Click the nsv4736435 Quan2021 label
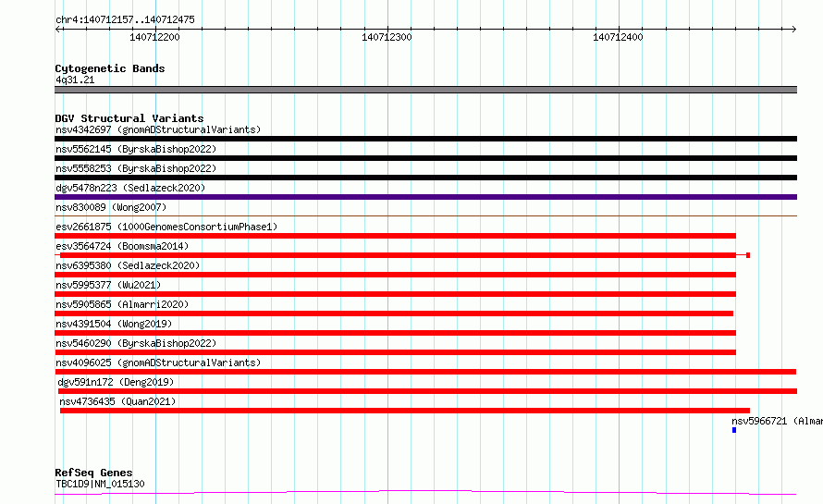Viewport: 823px width, 504px height. point(117,401)
